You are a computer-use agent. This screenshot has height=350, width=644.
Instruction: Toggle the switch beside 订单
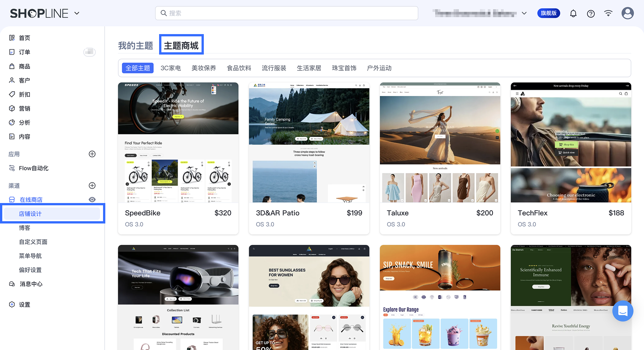[89, 52]
